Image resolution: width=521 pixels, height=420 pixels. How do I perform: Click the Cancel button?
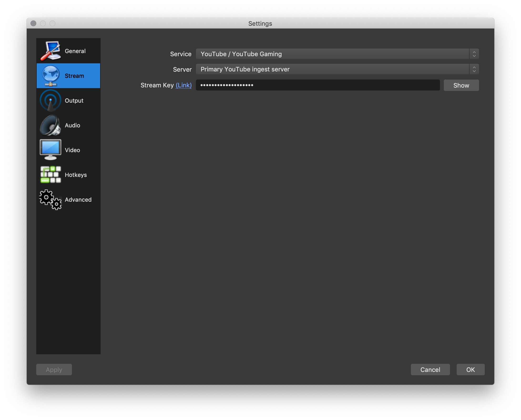(x=430, y=370)
